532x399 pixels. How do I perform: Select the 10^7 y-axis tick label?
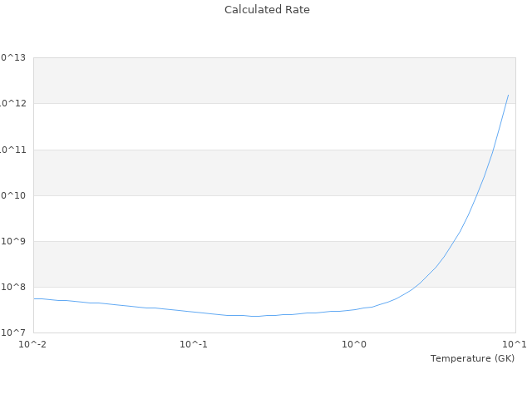(15, 332)
